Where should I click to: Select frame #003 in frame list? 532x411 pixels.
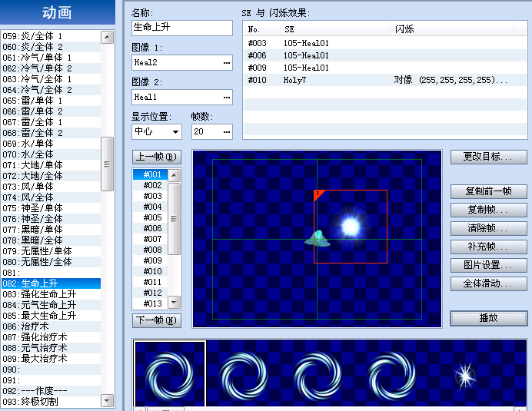151,196
